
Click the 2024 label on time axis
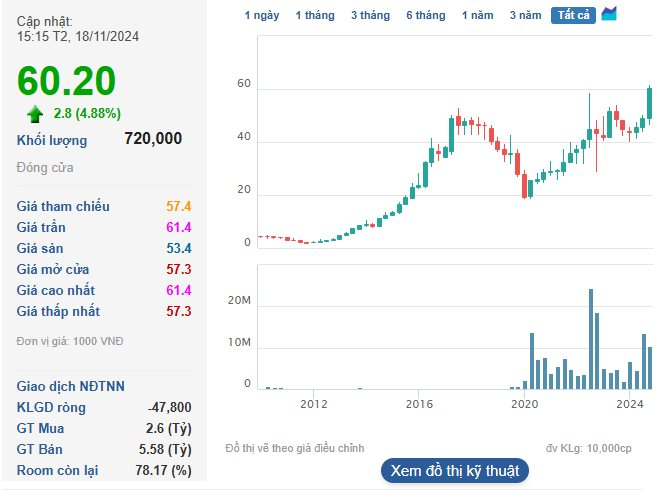coord(629,405)
